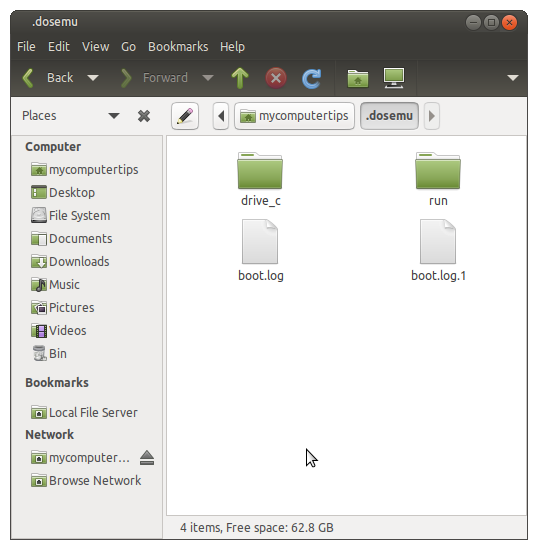Click the blue Reload icon
Screen dimensions: 538x550
click(x=311, y=78)
